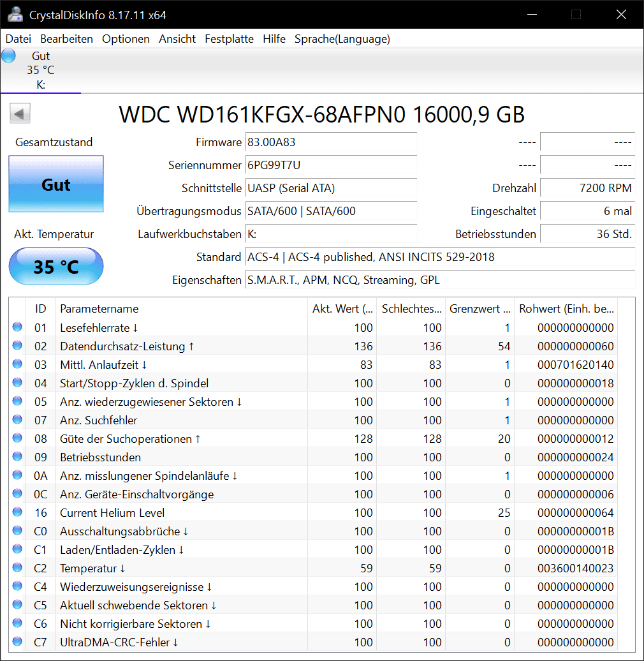
Task: Click the status orb of row C5 schwebende Sektoren
Action: tap(17, 604)
